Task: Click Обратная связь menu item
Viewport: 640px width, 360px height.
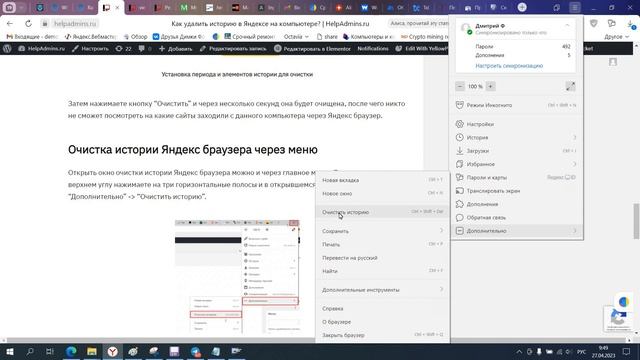Action: [516, 218]
